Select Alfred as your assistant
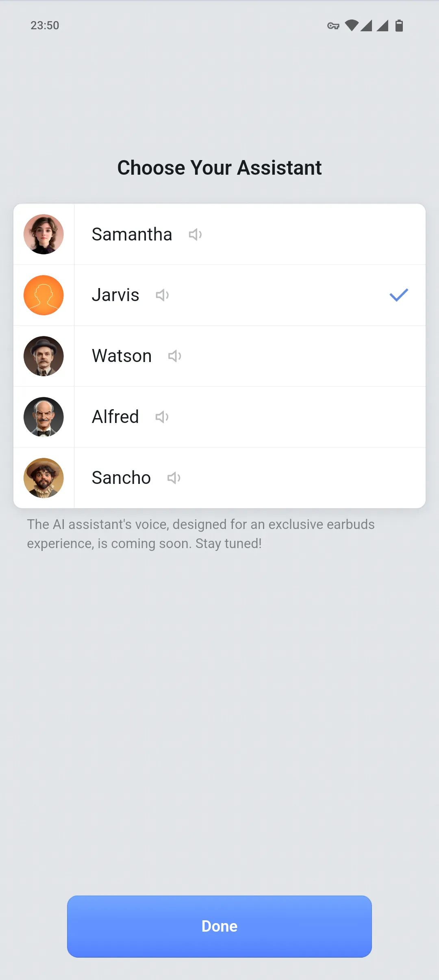Image resolution: width=439 pixels, height=980 pixels. [x=219, y=417]
